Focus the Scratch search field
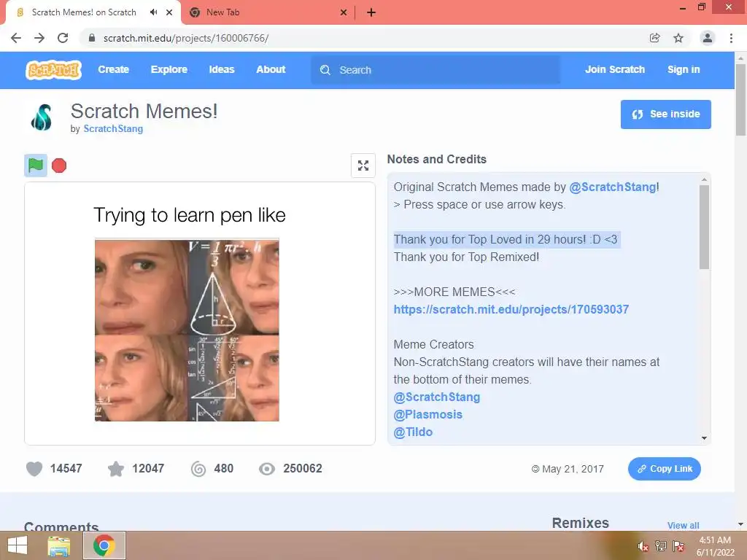747x560 pixels. pos(436,70)
